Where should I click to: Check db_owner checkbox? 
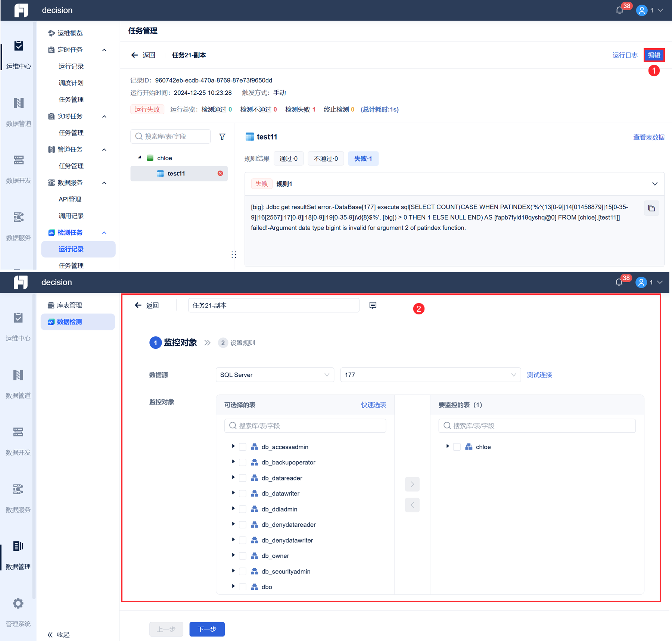tap(242, 556)
